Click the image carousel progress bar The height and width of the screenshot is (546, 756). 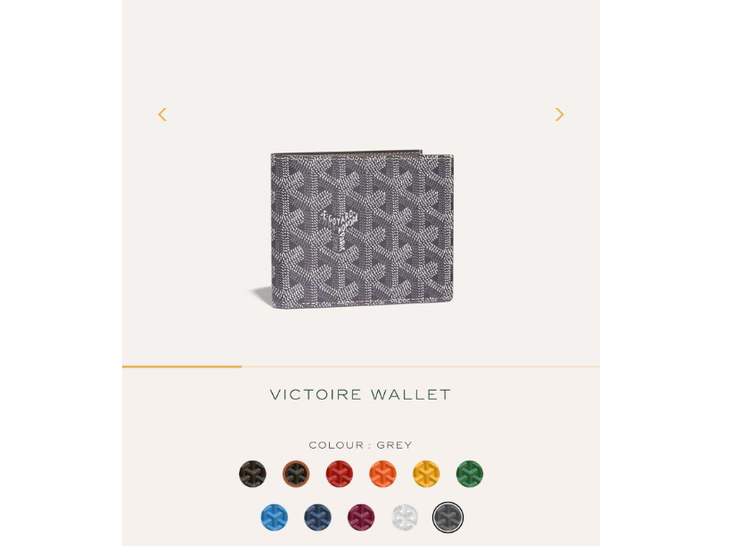pyautogui.click(x=361, y=367)
